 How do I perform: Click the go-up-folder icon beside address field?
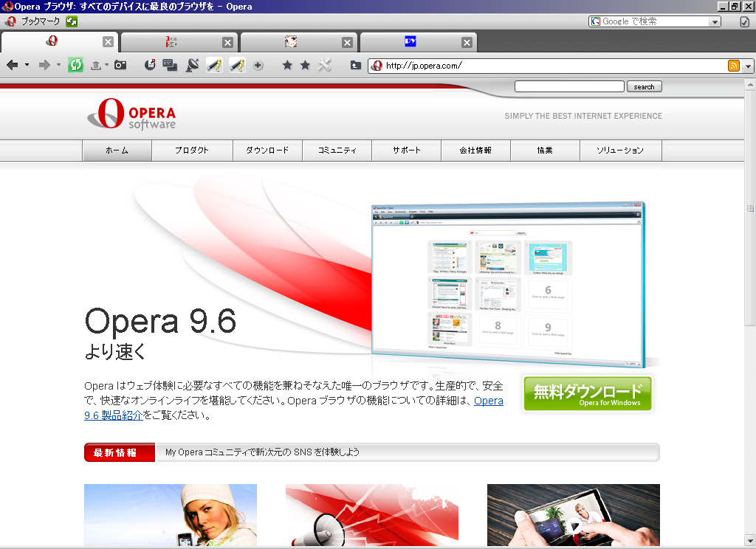tap(355, 65)
